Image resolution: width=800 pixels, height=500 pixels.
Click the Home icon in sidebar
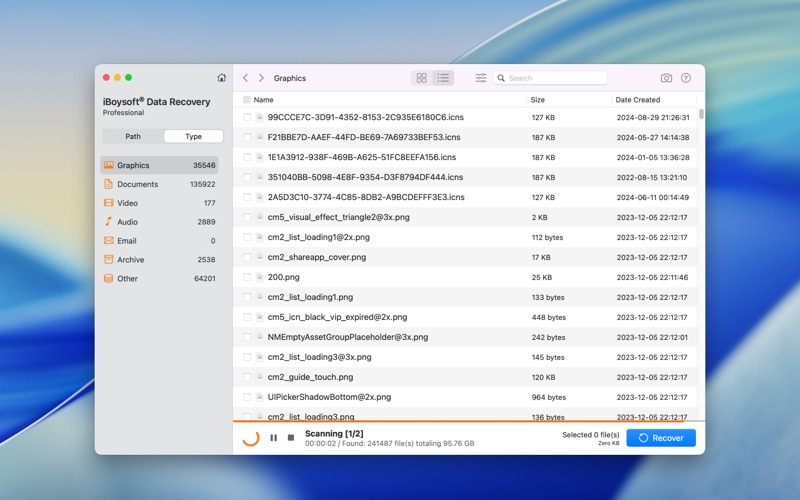221,78
